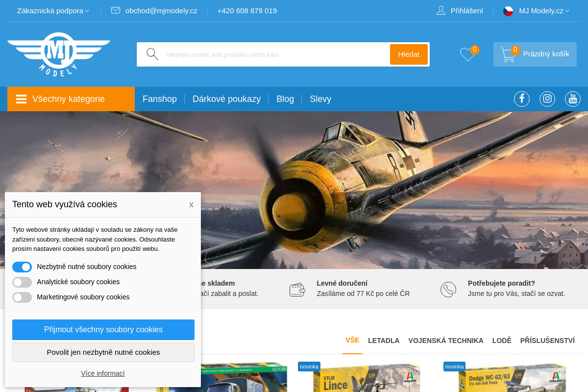Click the Levné doručení heading text

[342, 283]
